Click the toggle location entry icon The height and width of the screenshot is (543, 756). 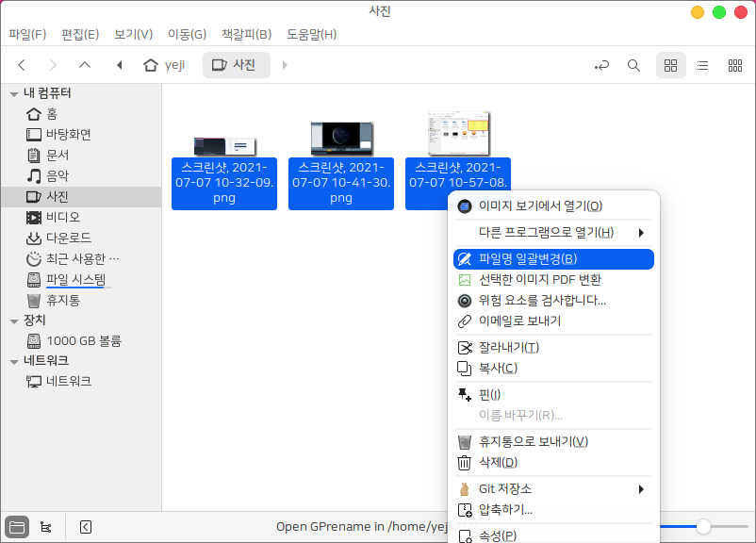point(601,65)
